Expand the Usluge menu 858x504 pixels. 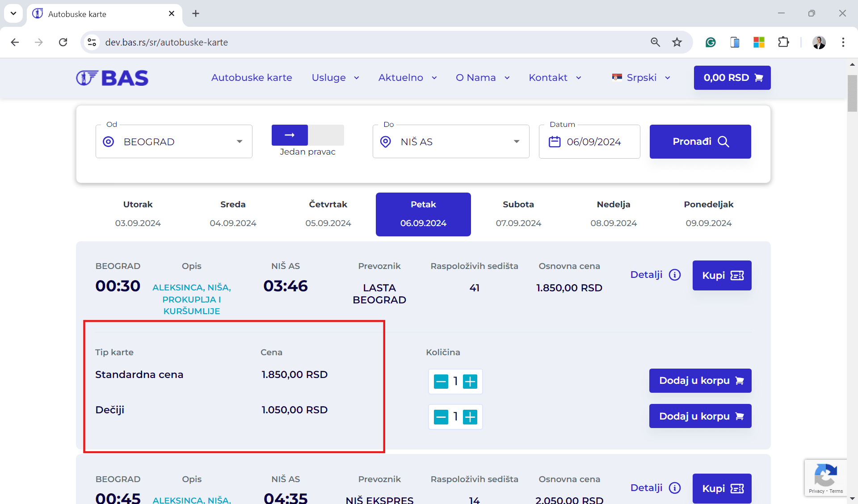tap(335, 78)
